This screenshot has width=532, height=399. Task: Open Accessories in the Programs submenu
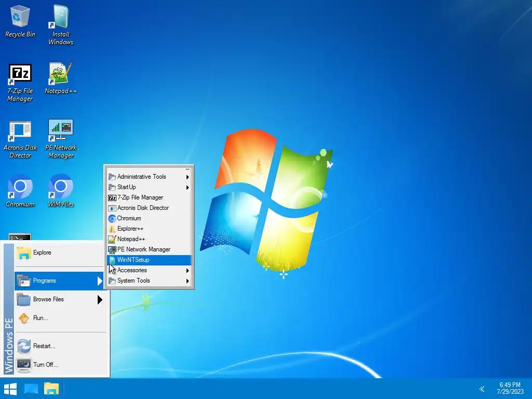tap(149, 270)
